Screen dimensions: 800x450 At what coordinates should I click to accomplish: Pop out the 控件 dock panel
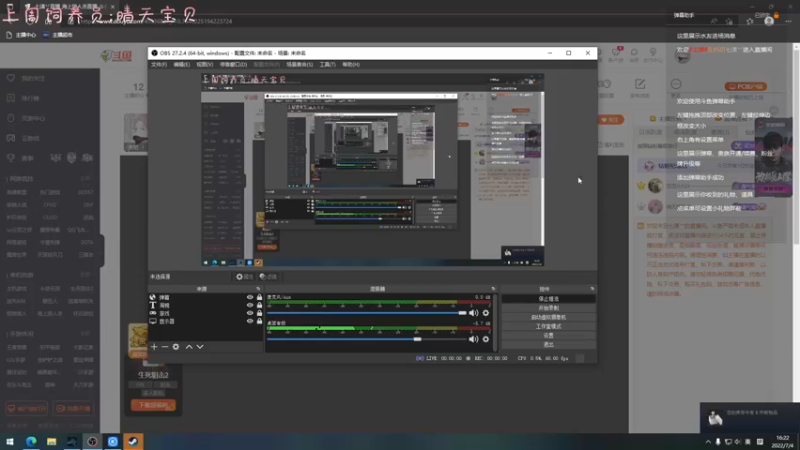pyautogui.click(x=592, y=289)
